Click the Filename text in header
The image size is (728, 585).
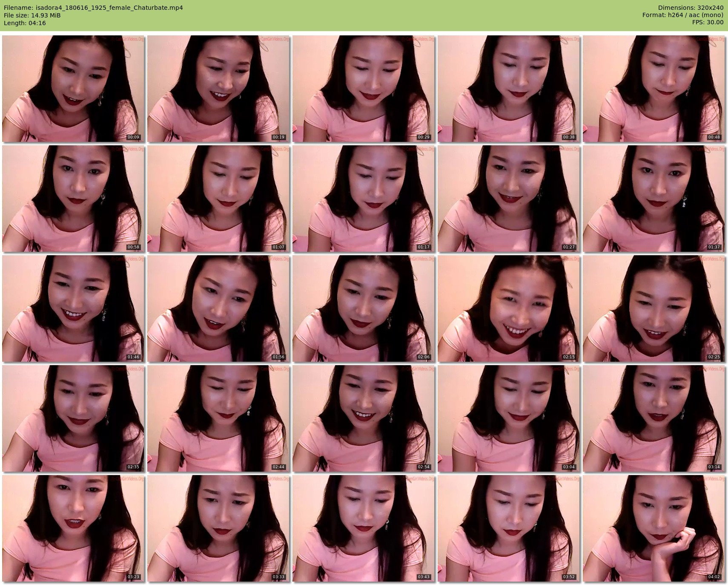93,8
